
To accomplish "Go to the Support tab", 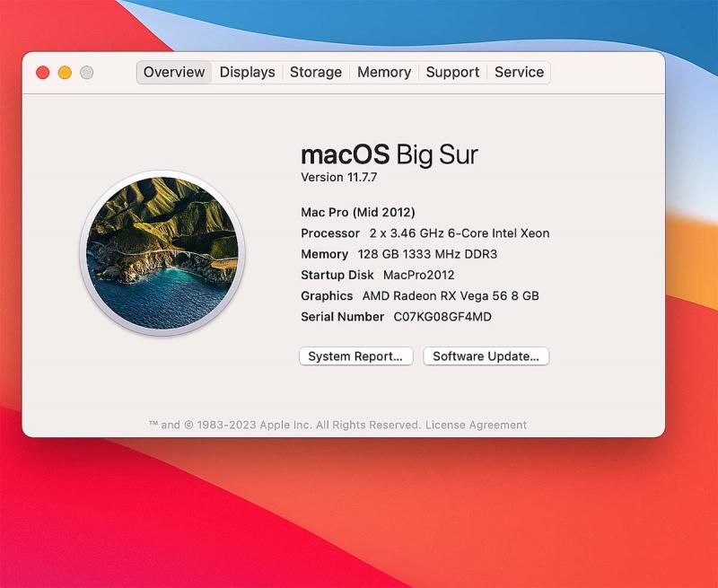I will pyautogui.click(x=452, y=73).
